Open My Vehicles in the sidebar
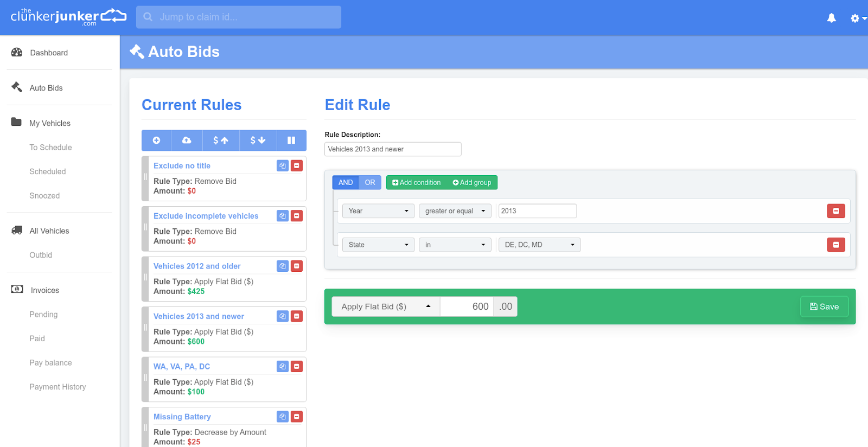 50,123
